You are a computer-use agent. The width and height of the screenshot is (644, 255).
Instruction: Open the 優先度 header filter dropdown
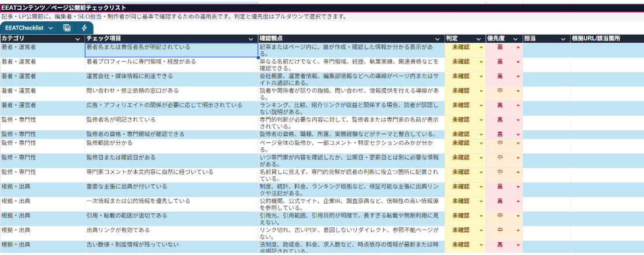(515, 39)
